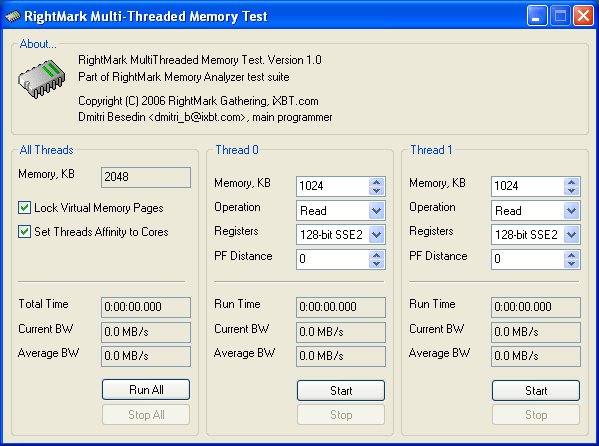
Task: Decrease Thread 0 PF Distance with down arrow
Action: click(x=377, y=263)
